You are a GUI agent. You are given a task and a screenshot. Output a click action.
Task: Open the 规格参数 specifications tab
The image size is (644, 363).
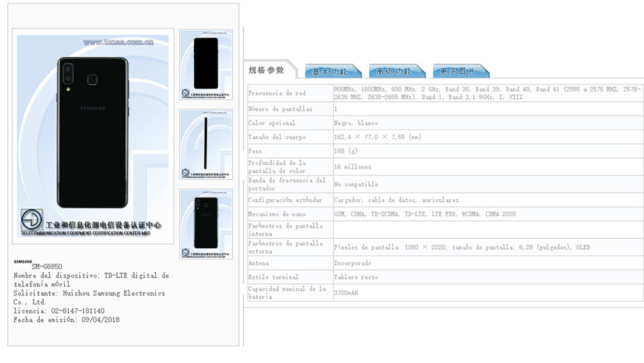(x=267, y=70)
